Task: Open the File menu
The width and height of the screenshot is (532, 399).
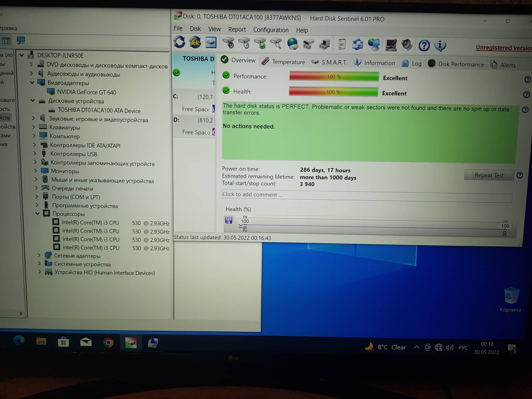Action: coord(178,28)
